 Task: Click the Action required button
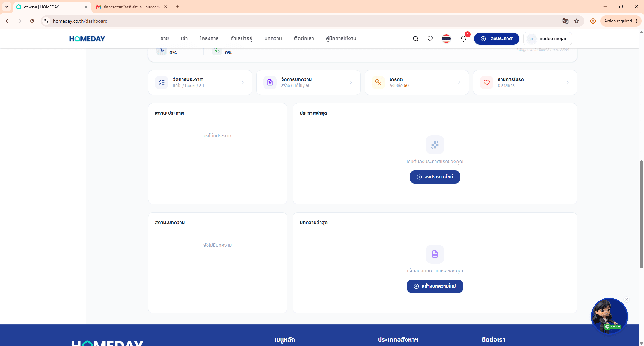(x=618, y=21)
